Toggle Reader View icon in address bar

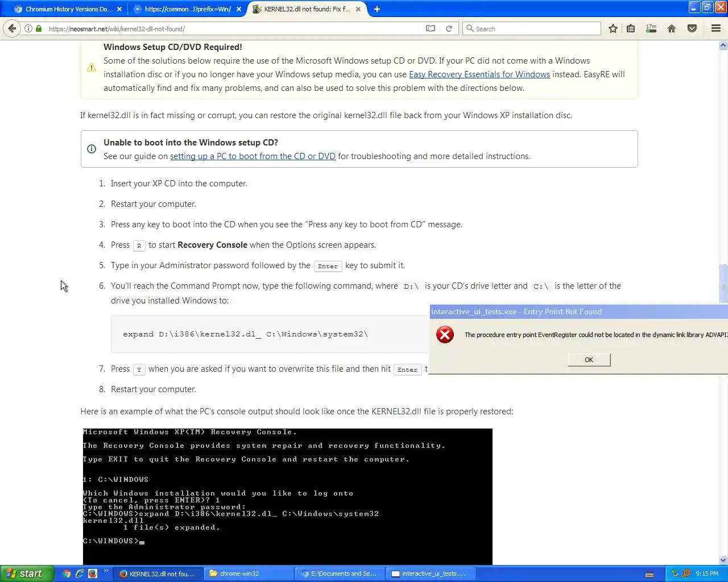[431, 28]
